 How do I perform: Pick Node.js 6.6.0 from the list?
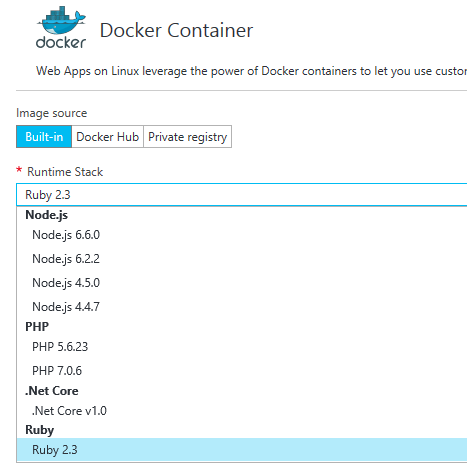pos(242,235)
